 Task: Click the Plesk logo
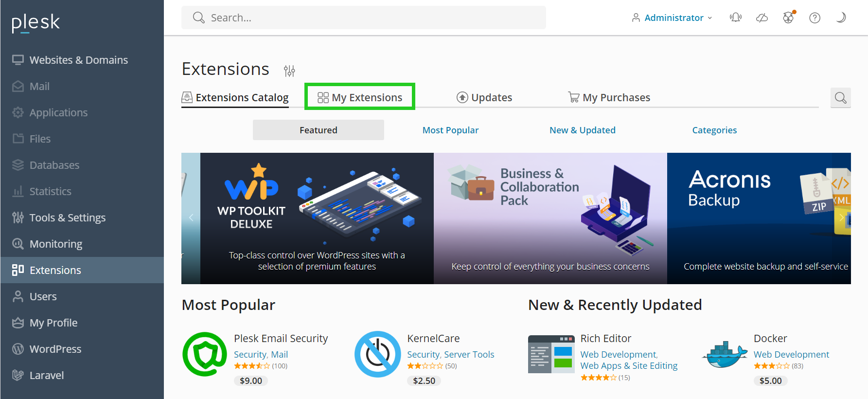(x=35, y=22)
